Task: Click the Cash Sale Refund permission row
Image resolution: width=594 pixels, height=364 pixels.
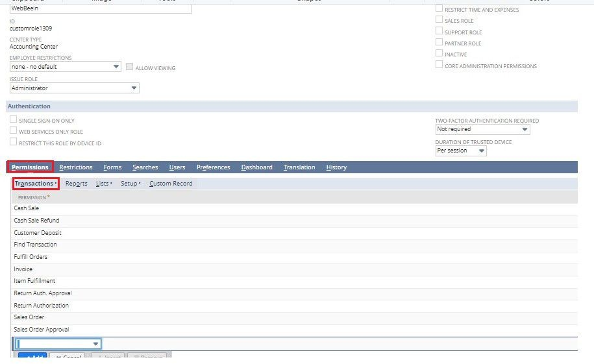Action: pos(36,221)
